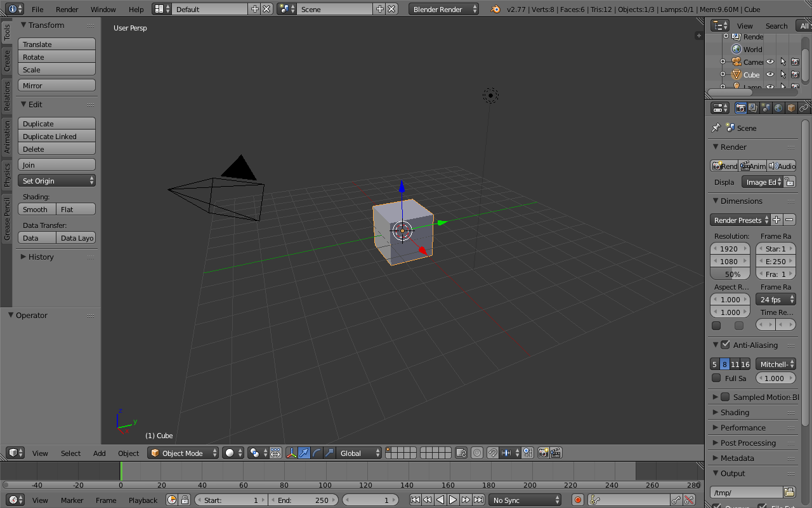Viewport: 812px width, 508px height.
Task: Click the X resolution 1920 field
Action: (730, 248)
